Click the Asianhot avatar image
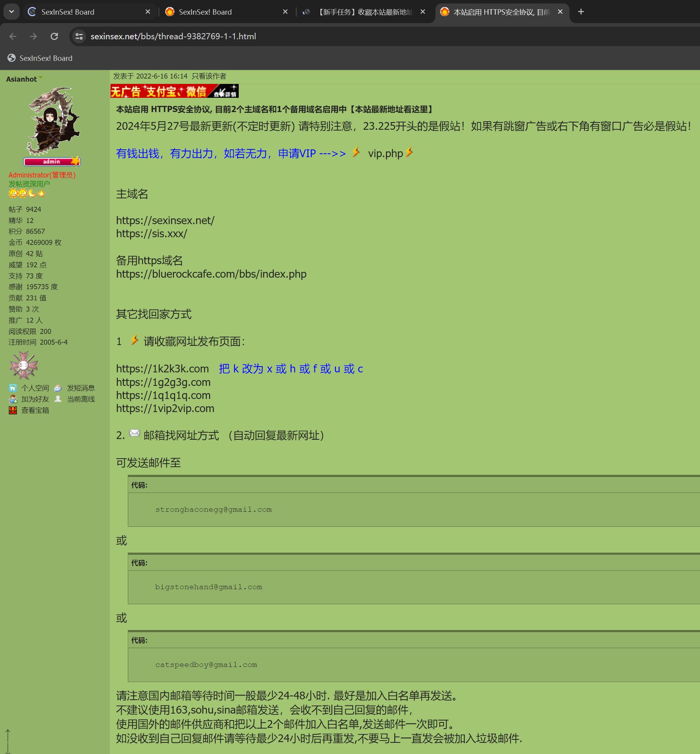 pyautogui.click(x=53, y=121)
